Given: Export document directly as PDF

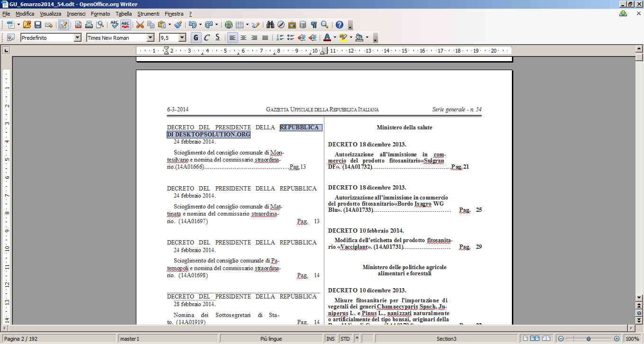Looking at the screenshot, I should [78, 25].
